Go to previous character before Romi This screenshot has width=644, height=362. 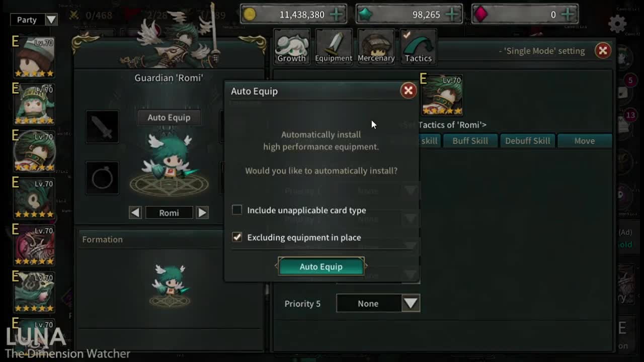(x=135, y=213)
